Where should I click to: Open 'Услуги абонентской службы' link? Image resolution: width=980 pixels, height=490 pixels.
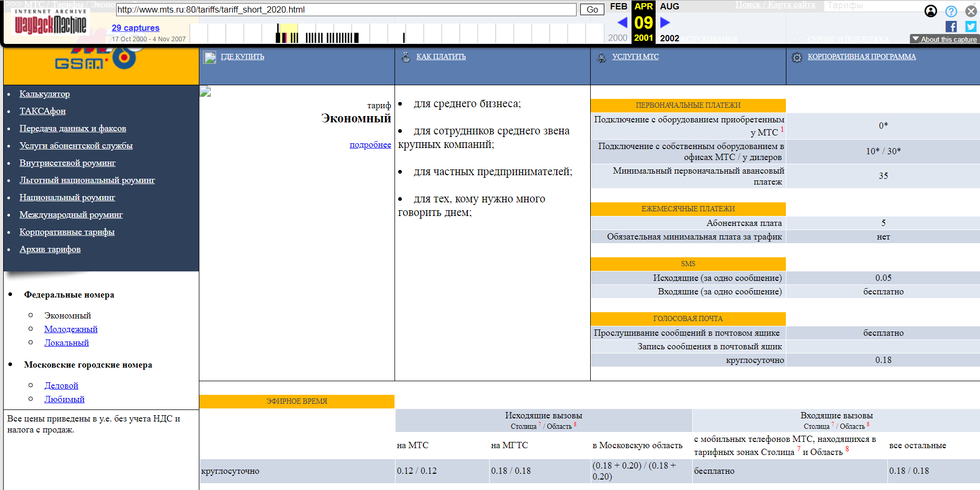click(76, 145)
